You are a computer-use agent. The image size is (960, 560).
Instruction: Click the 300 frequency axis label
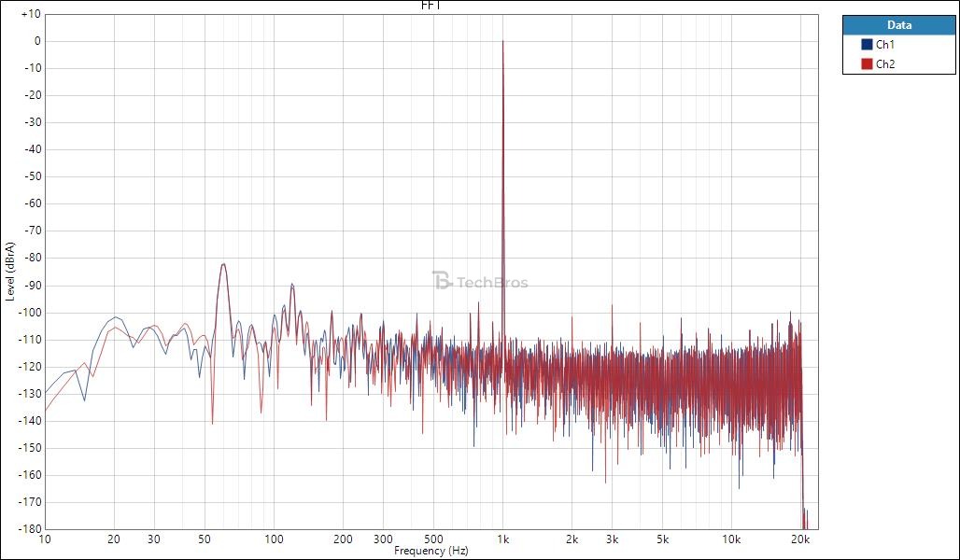[383, 539]
